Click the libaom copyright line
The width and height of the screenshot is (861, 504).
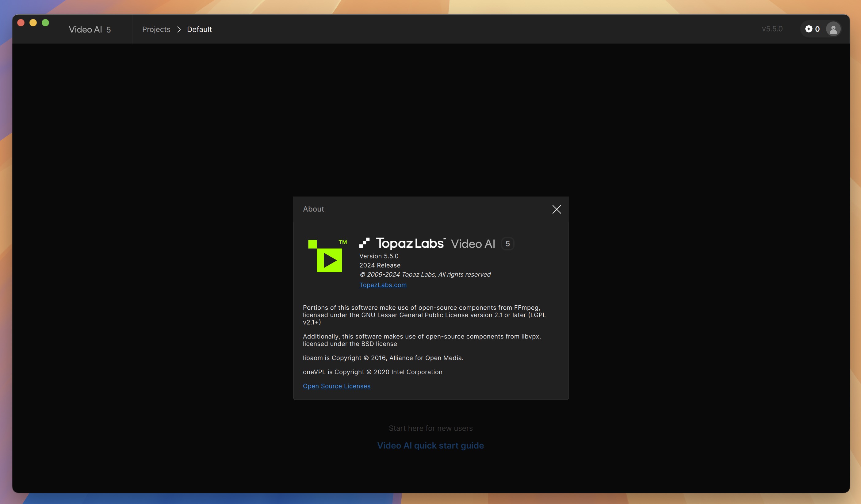pyautogui.click(x=383, y=358)
